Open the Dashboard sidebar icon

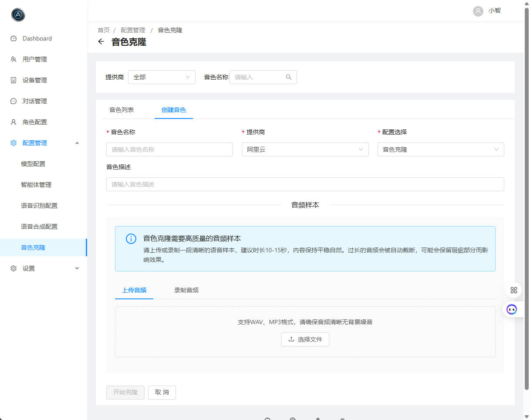14,38
